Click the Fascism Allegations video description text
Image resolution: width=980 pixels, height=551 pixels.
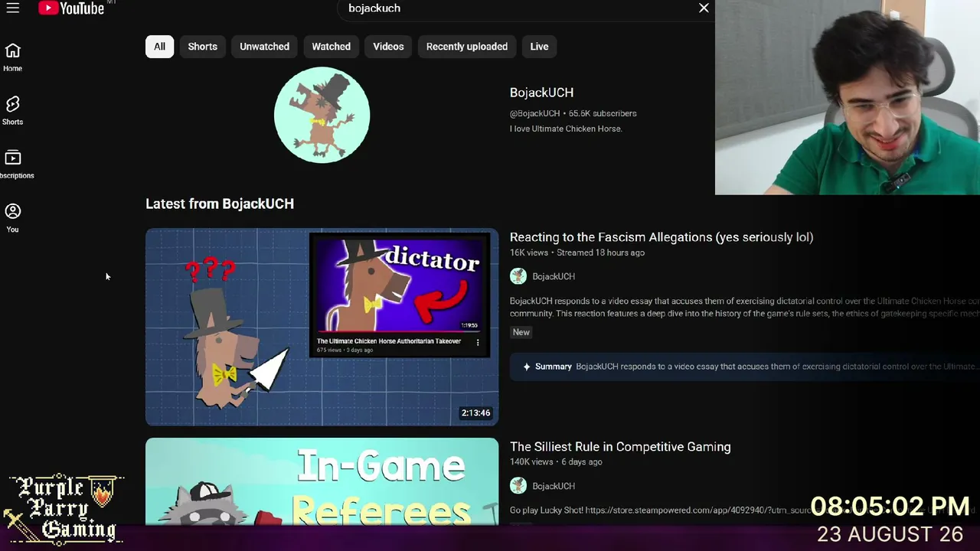744,307
